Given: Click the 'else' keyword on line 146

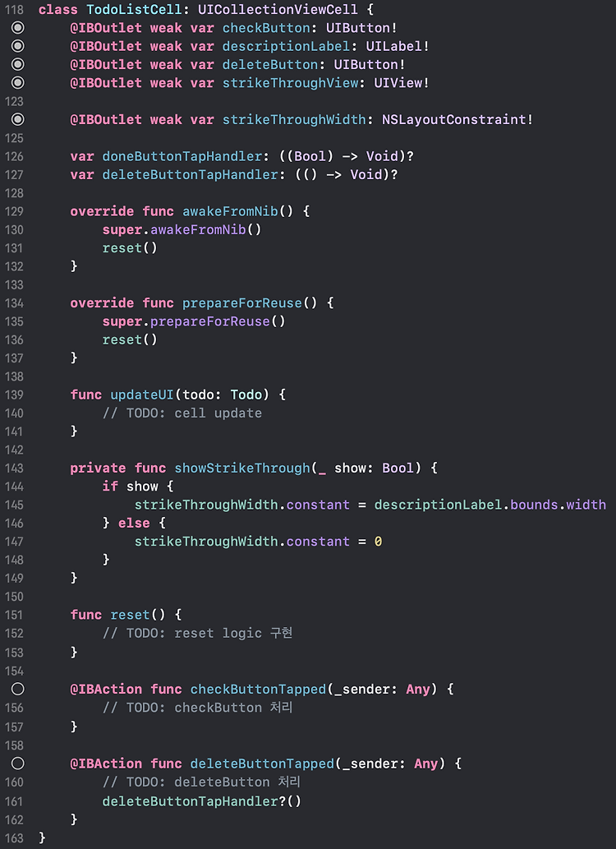Looking at the screenshot, I should tap(134, 523).
